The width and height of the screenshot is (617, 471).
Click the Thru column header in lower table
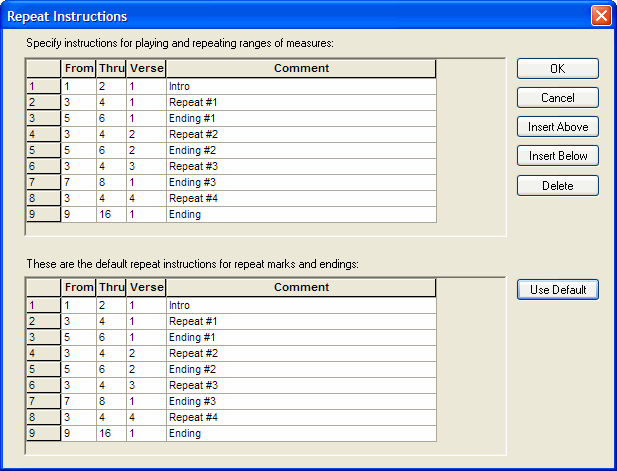[x=111, y=288]
